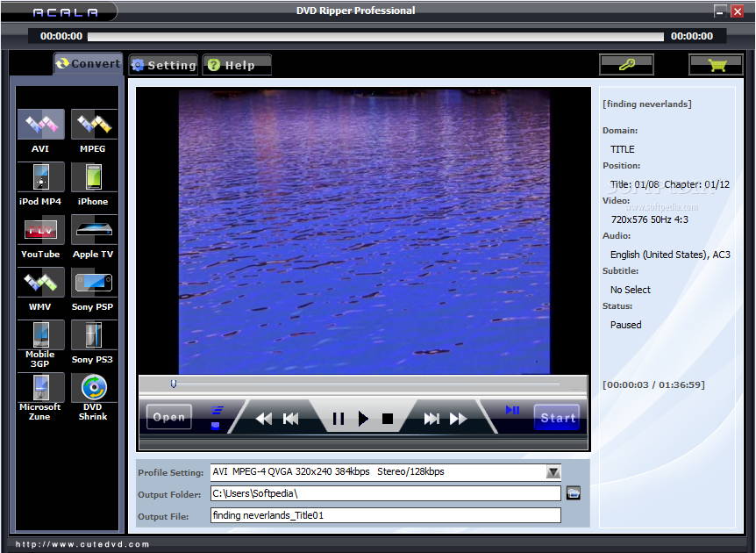This screenshot has height=553, width=756.
Task: Select the Apple TV profile icon
Action: (94, 230)
